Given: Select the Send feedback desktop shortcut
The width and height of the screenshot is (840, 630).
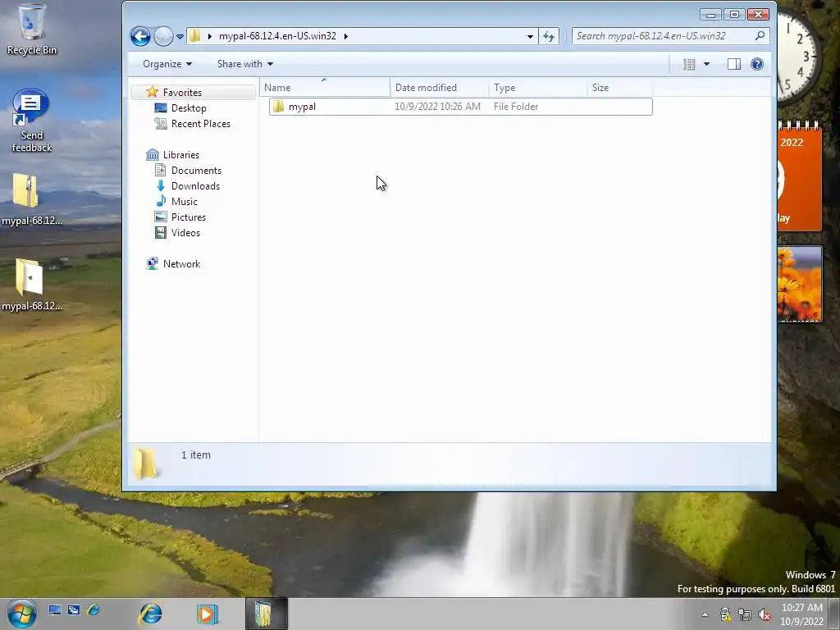Looking at the screenshot, I should point(31,121).
